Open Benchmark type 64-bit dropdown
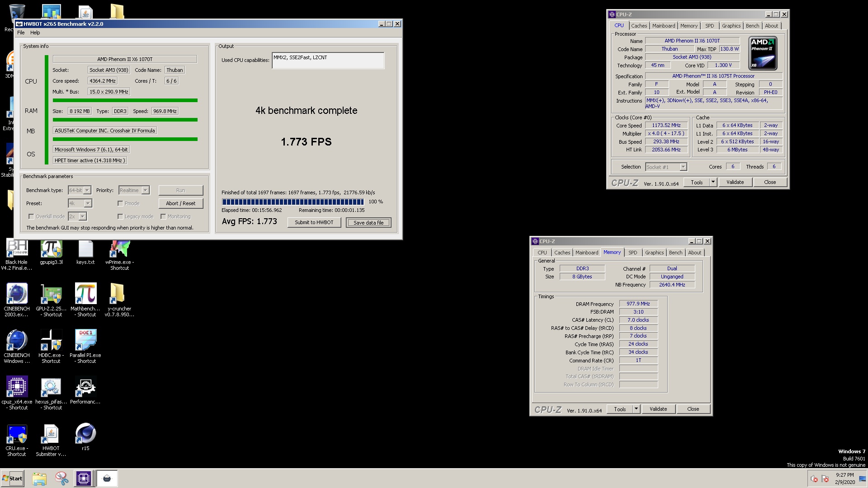 tap(80, 190)
